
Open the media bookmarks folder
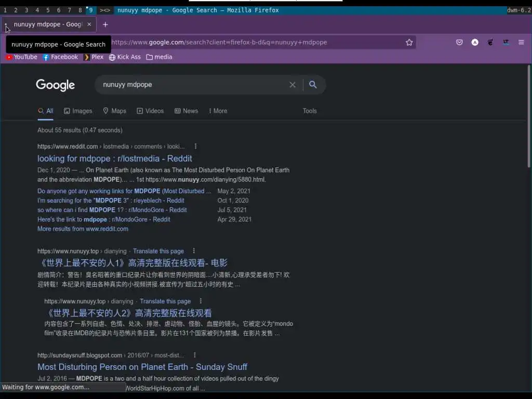point(159,57)
